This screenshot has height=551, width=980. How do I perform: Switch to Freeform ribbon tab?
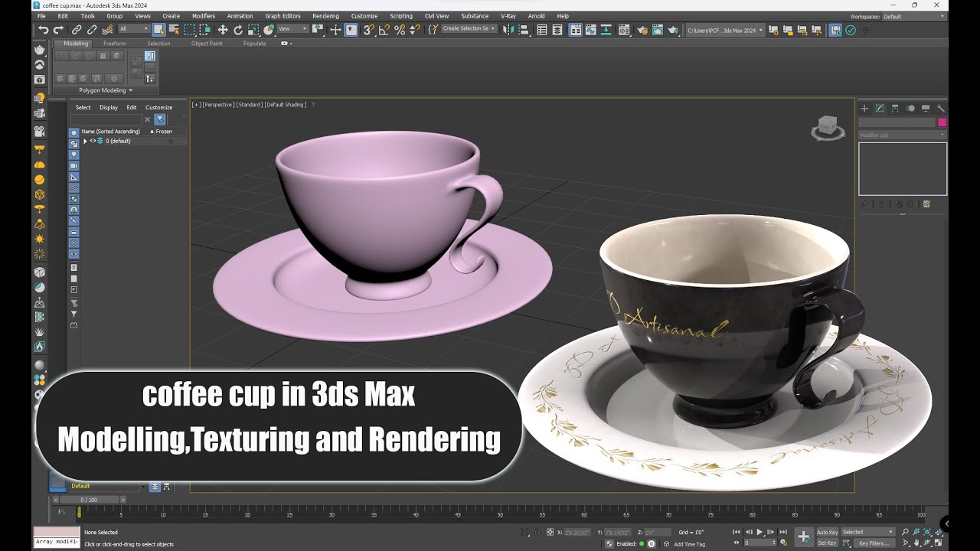coord(115,44)
